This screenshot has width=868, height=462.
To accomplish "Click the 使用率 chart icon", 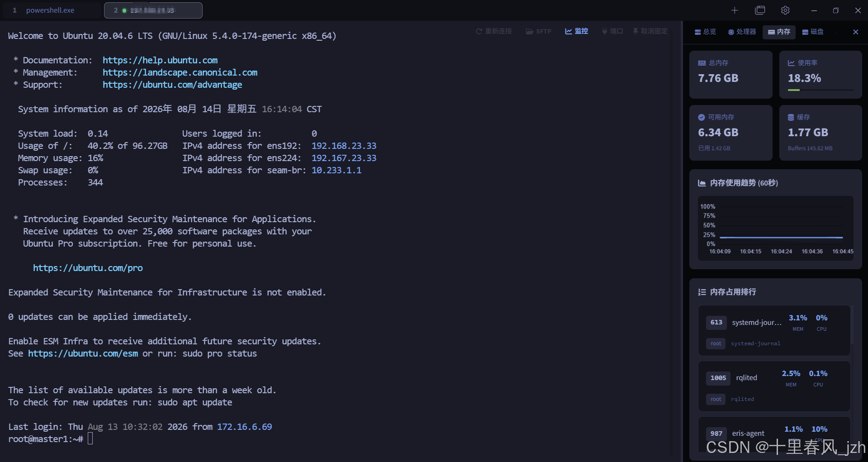I will [x=791, y=63].
